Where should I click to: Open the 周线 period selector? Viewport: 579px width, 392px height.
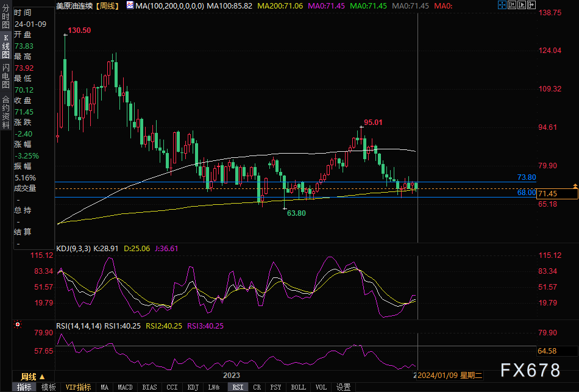coord(28,376)
